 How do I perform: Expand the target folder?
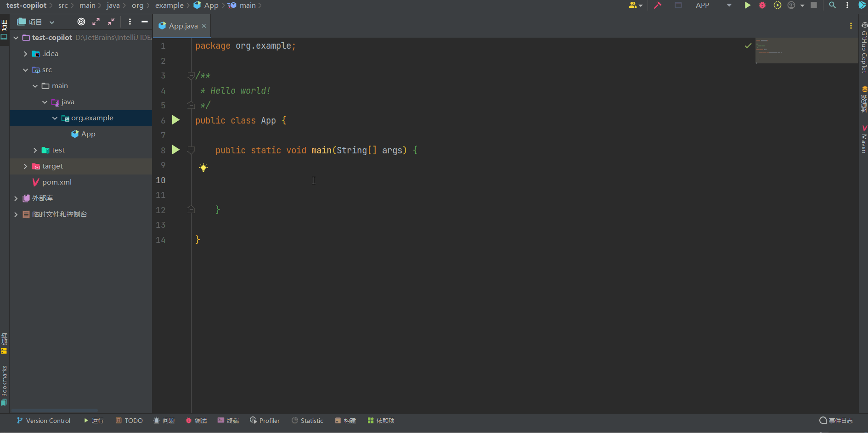point(26,166)
